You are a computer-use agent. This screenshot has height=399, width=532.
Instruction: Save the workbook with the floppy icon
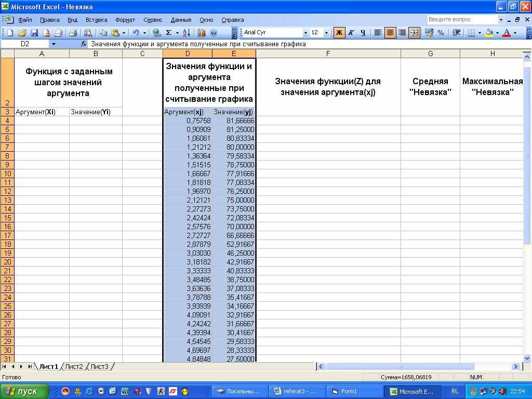34,33
